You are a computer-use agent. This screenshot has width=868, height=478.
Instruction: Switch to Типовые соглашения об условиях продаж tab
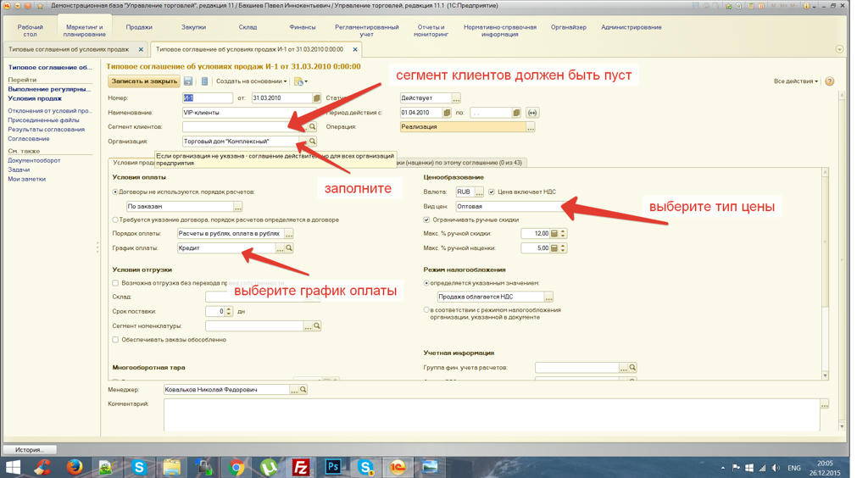(x=69, y=49)
